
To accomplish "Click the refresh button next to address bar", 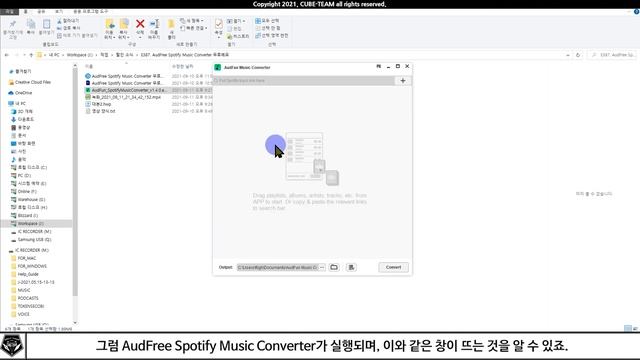I will coord(578,55).
